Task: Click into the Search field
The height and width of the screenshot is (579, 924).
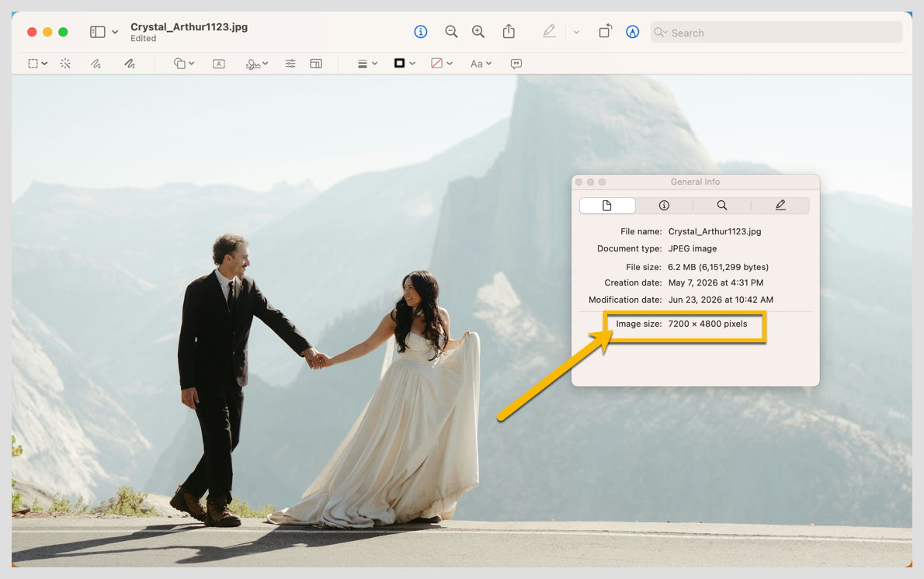Action: pyautogui.click(x=776, y=33)
